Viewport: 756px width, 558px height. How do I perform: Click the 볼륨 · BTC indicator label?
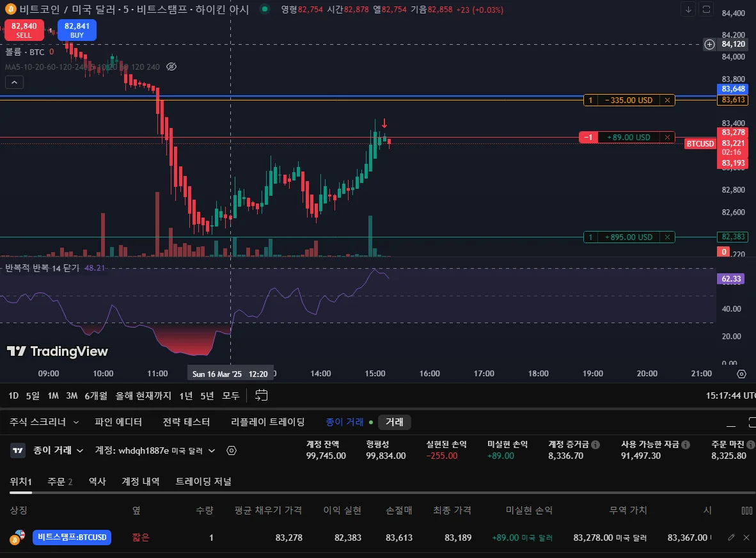[24, 52]
